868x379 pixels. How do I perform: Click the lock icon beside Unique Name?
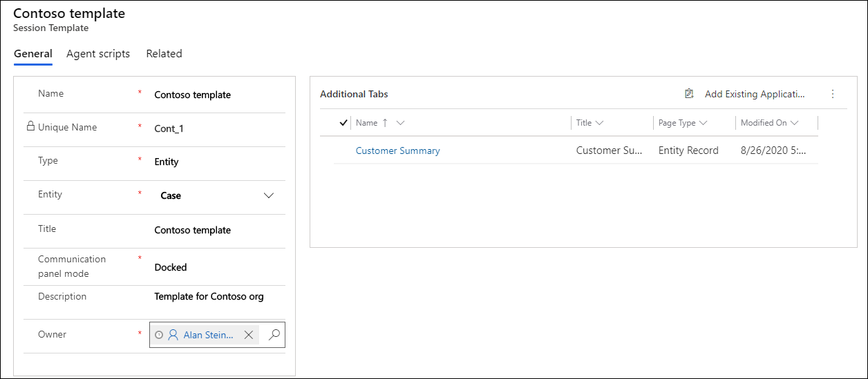pyautogui.click(x=30, y=126)
